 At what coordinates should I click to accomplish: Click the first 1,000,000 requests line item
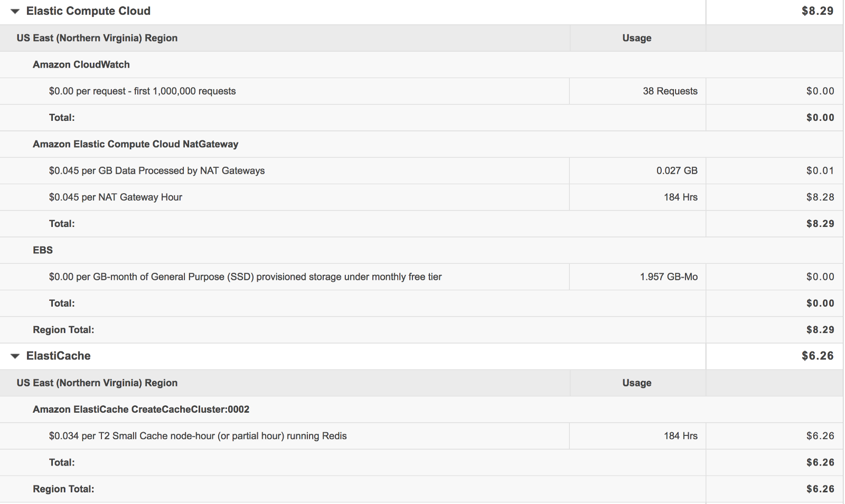tap(142, 91)
